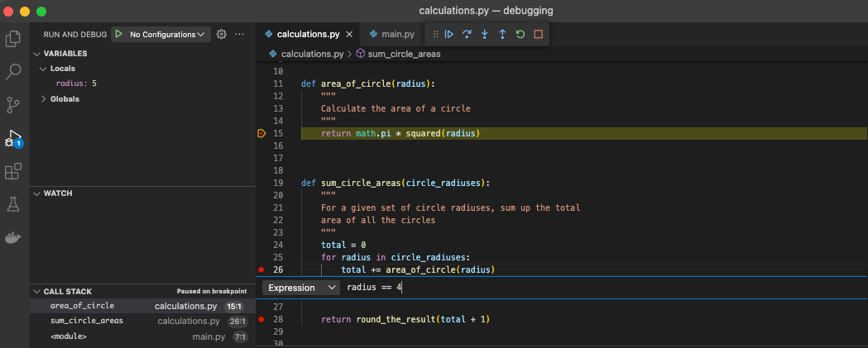Open the Source Control view
Screen dimensions: 868x348
[x=12, y=104]
